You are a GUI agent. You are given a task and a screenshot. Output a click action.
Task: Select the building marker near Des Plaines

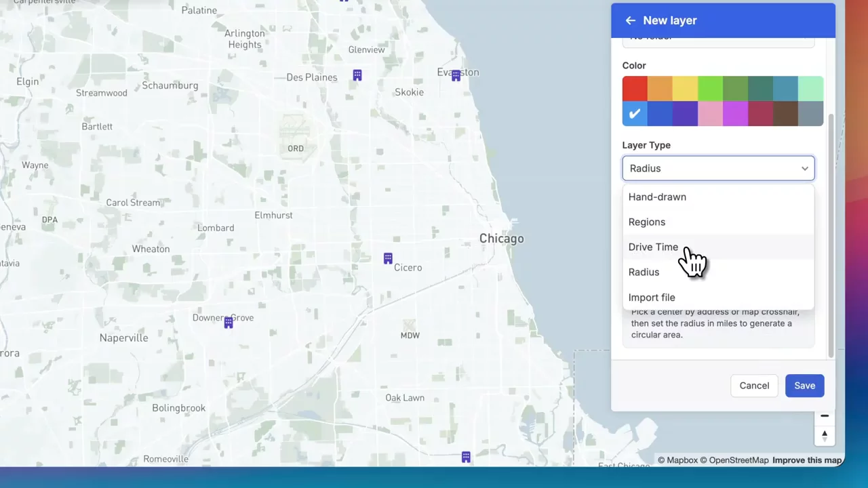tap(357, 75)
